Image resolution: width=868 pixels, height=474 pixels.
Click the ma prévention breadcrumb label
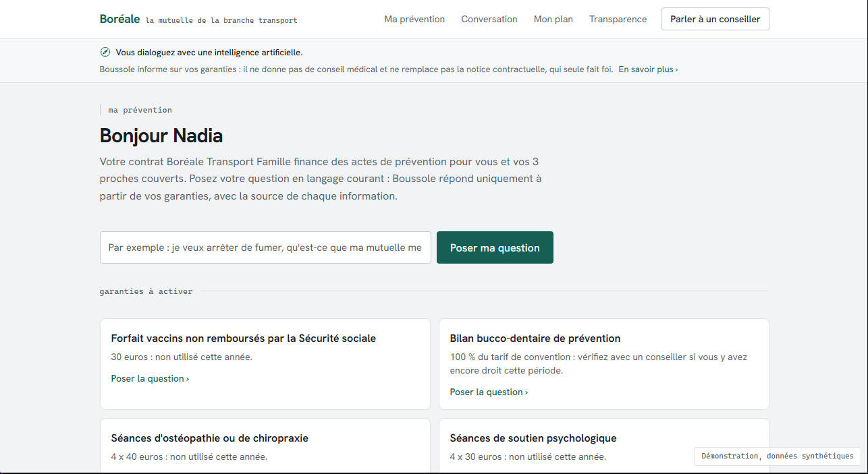click(140, 110)
